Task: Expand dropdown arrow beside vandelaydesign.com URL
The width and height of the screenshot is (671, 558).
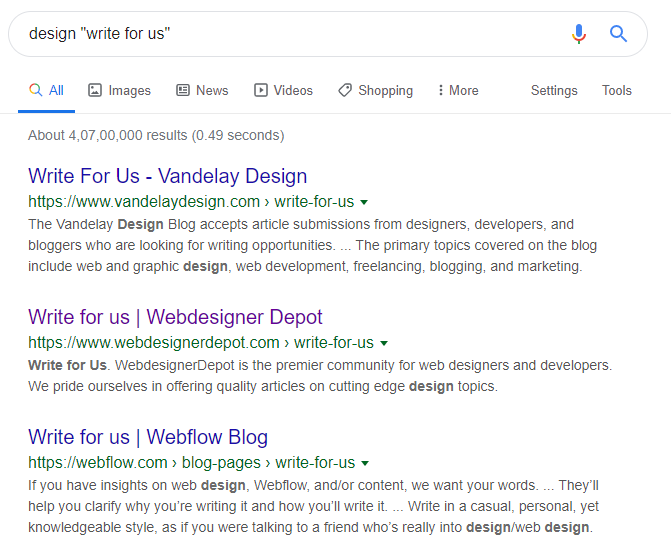Action: 364,202
